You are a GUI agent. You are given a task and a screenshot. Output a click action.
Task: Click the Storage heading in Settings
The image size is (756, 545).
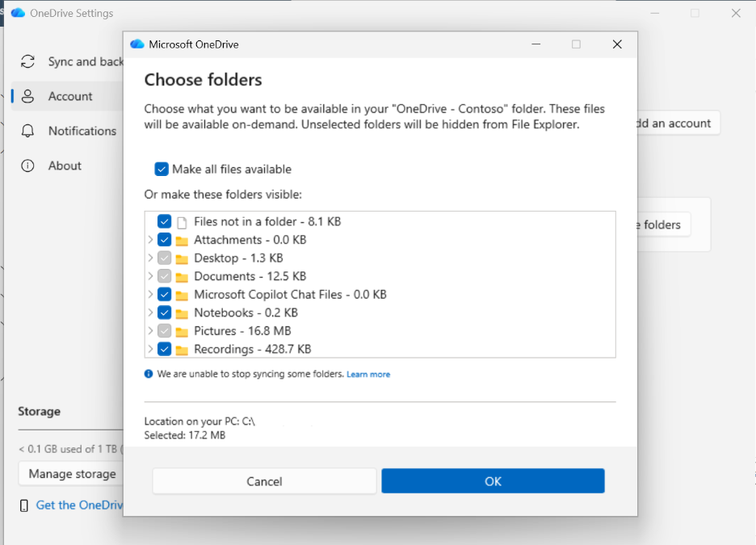click(39, 411)
